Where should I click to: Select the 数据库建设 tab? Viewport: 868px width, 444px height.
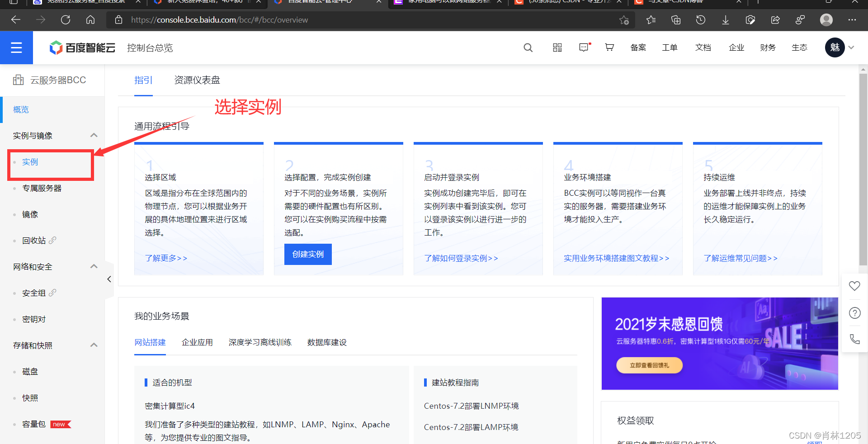pyautogui.click(x=327, y=342)
